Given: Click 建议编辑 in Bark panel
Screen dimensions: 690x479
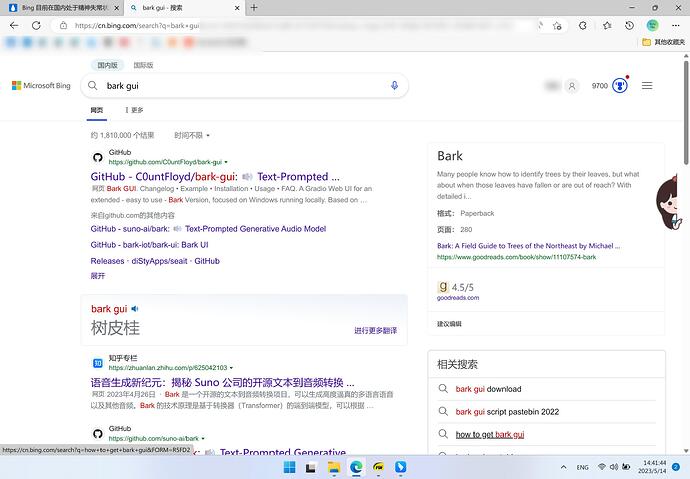Looking at the screenshot, I should pyautogui.click(x=449, y=324).
